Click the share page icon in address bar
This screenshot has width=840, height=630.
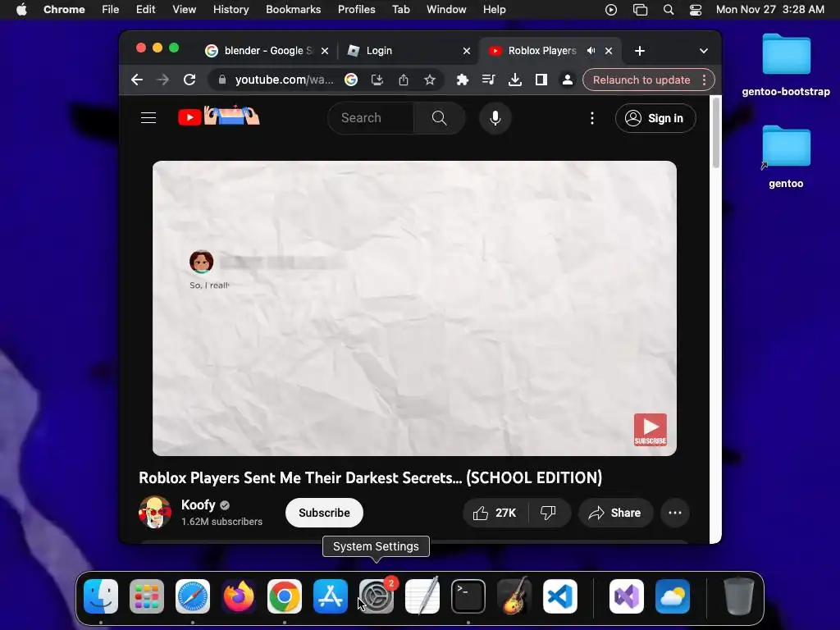[x=404, y=80]
